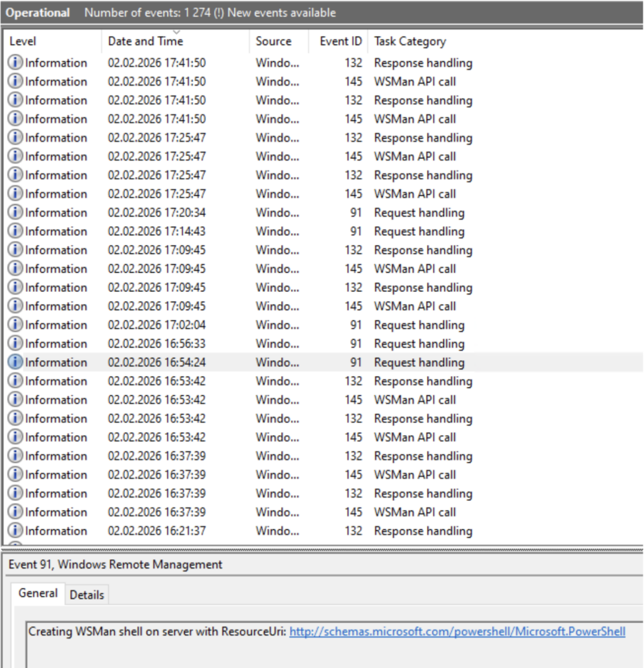Sort events by the Event ID column header
Image resolution: width=644 pixels, height=668 pixels.
point(340,41)
